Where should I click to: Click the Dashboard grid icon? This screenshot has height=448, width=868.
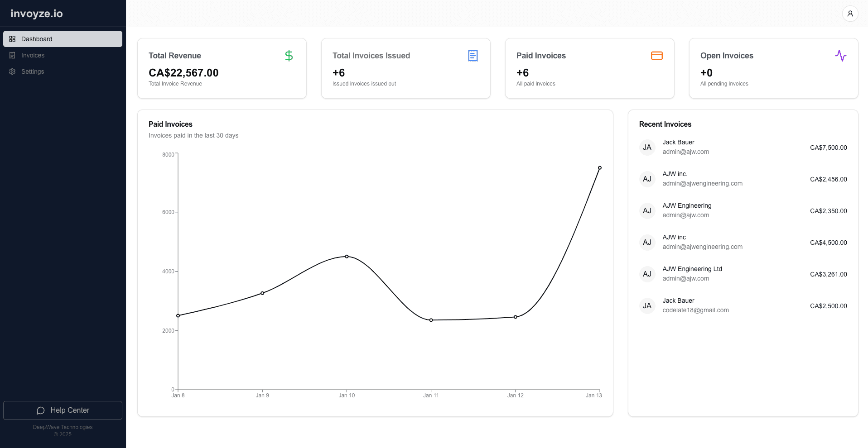click(12, 39)
